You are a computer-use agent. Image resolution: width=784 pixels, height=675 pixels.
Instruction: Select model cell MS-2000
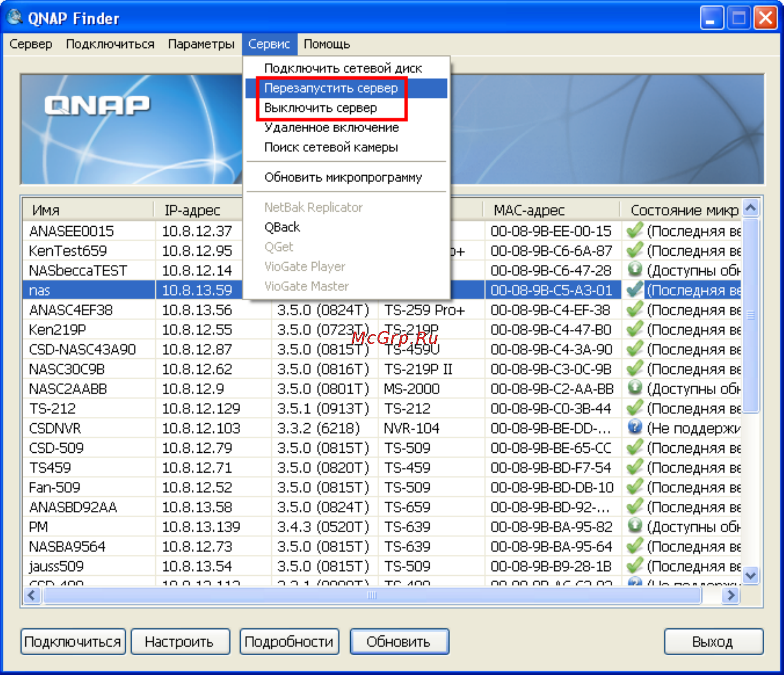[x=412, y=389]
